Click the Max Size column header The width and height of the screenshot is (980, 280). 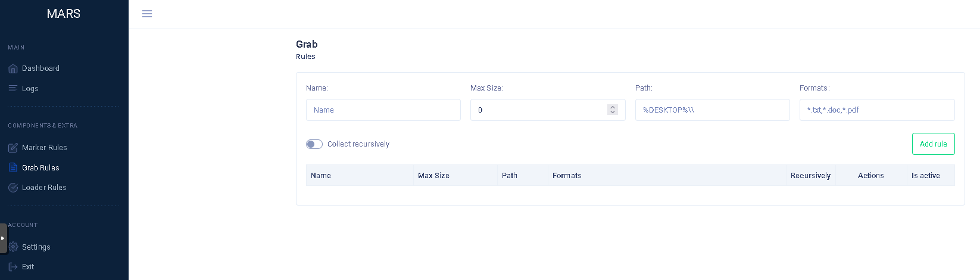(x=433, y=176)
